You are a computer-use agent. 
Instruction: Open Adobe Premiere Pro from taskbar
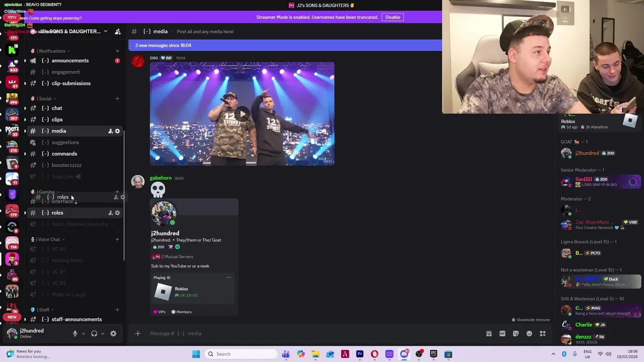coord(360,354)
